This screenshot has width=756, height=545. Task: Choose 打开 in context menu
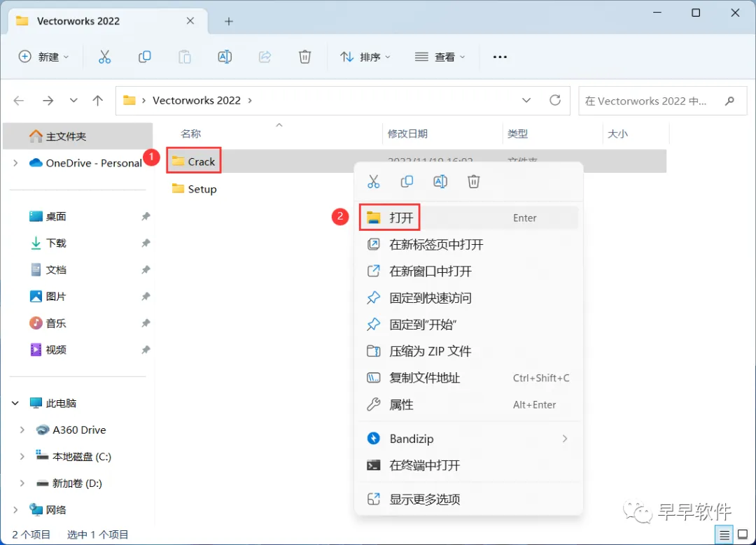pos(468,218)
